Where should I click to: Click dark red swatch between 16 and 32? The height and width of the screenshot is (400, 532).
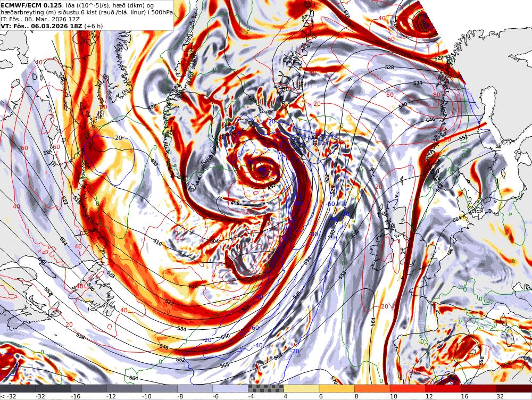pos(479,388)
